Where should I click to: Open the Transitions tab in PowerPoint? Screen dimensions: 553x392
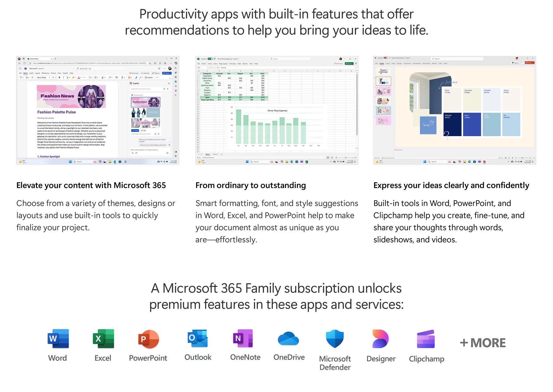(x=407, y=63)
